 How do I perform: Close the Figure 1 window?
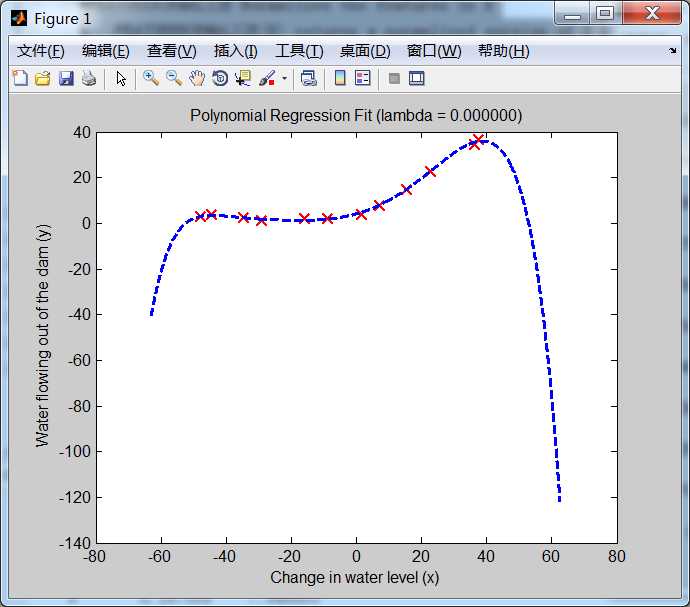[x=652, y=14]
